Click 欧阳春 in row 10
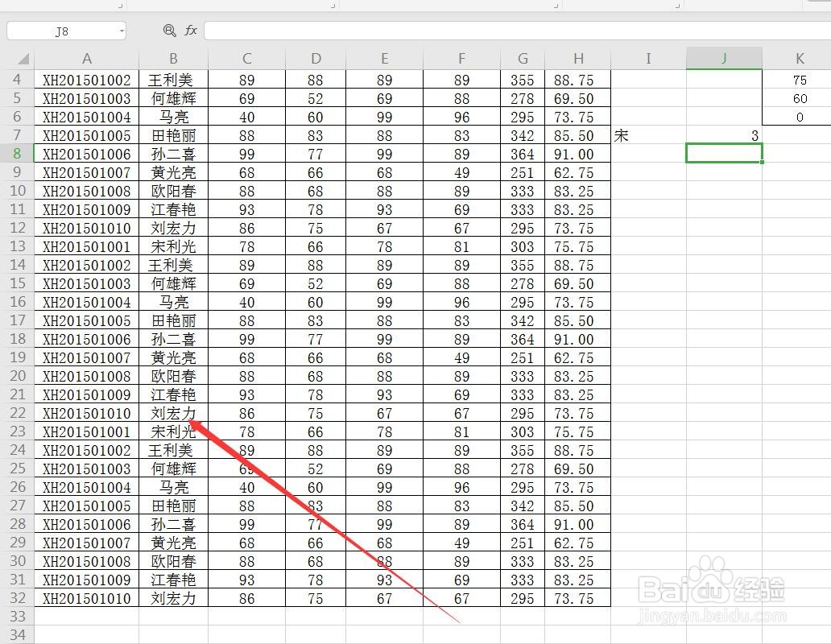Viewport: 831px width, 644px height. pos(174,192)
